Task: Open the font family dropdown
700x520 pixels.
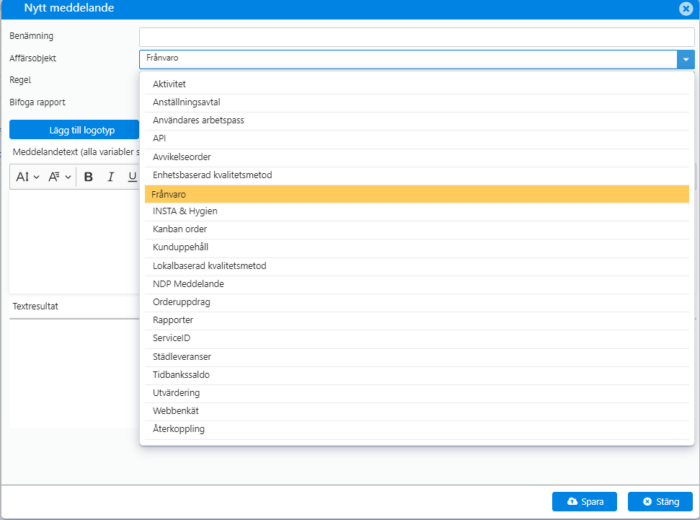Action: tap(60, 177)
